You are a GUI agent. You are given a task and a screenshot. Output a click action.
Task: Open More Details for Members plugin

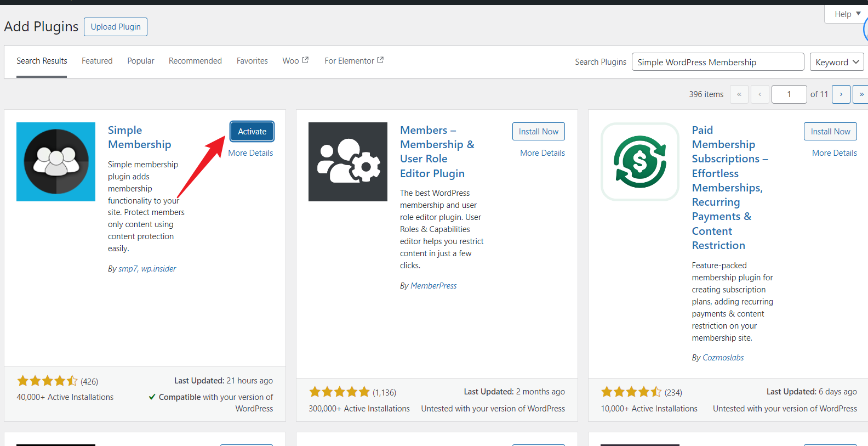click(542, 153)
